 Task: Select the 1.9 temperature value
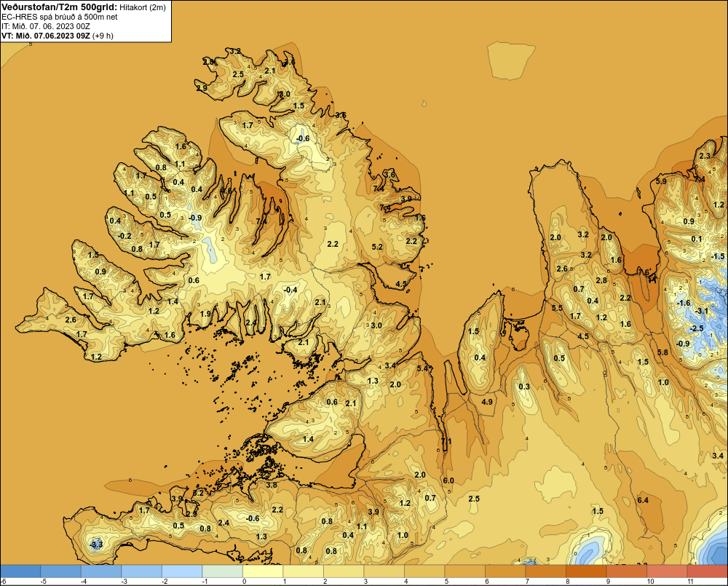point(206,314)
